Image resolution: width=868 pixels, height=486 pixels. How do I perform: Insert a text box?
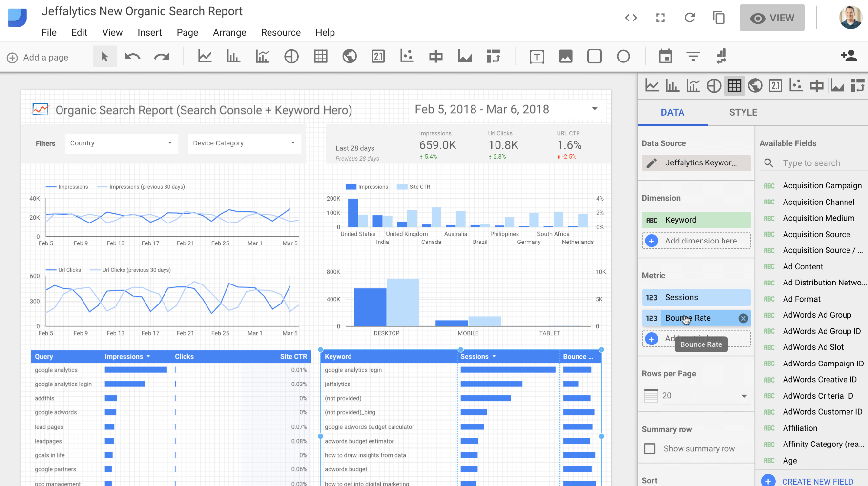(537, 56)
